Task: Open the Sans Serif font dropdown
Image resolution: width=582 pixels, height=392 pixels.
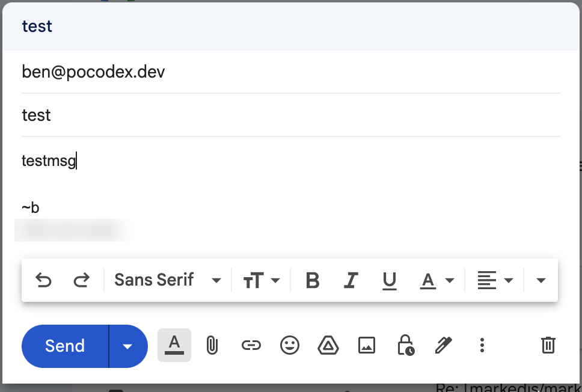Action: 168,280
